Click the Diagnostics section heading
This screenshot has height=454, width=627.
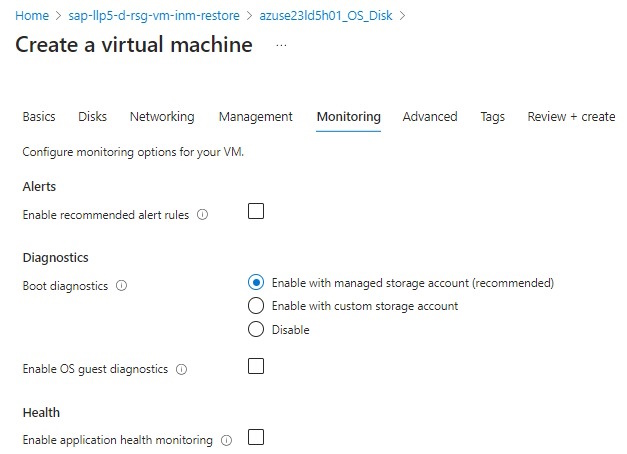point(56,258)
